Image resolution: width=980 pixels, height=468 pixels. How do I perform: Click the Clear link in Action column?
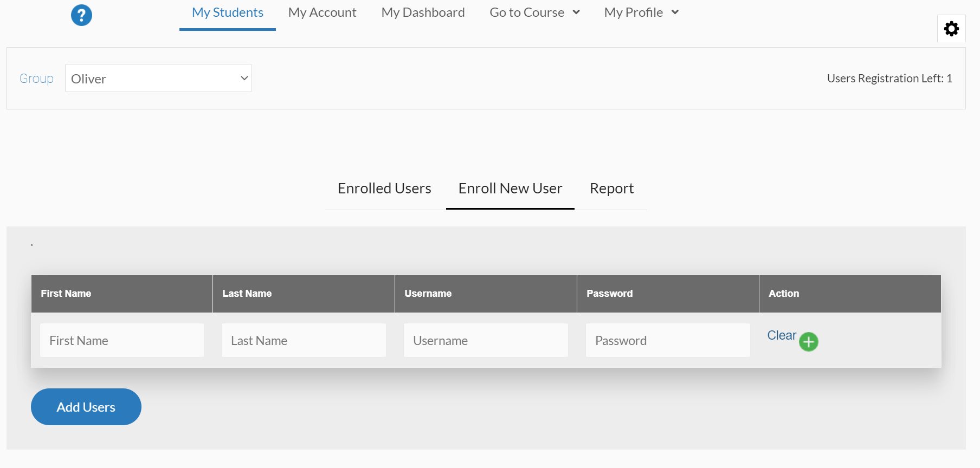point(781,335)
